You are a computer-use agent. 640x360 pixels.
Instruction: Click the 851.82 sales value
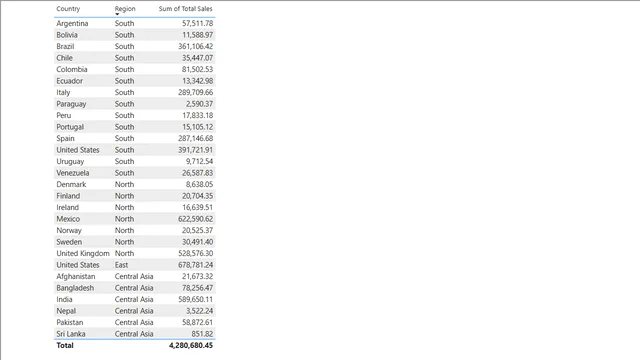click(202, 333)
